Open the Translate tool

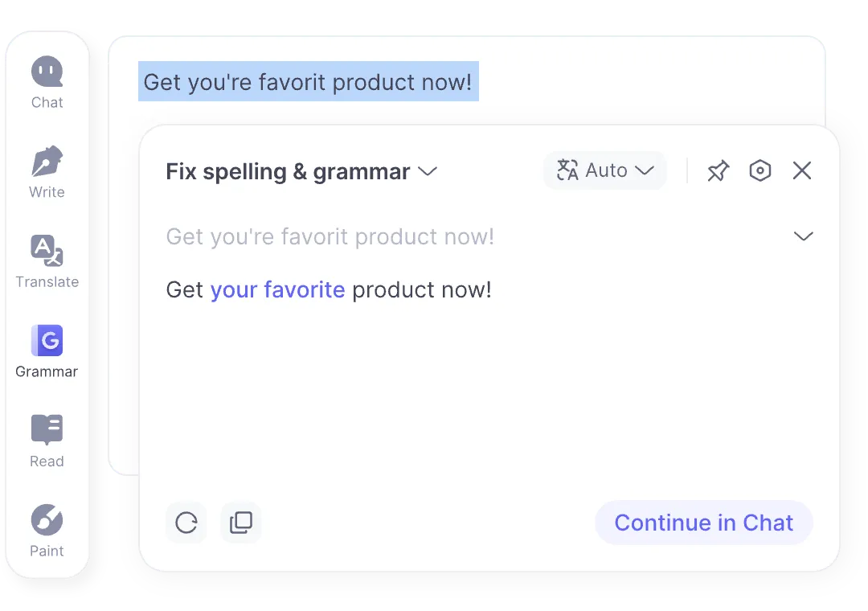pos(47,260)
